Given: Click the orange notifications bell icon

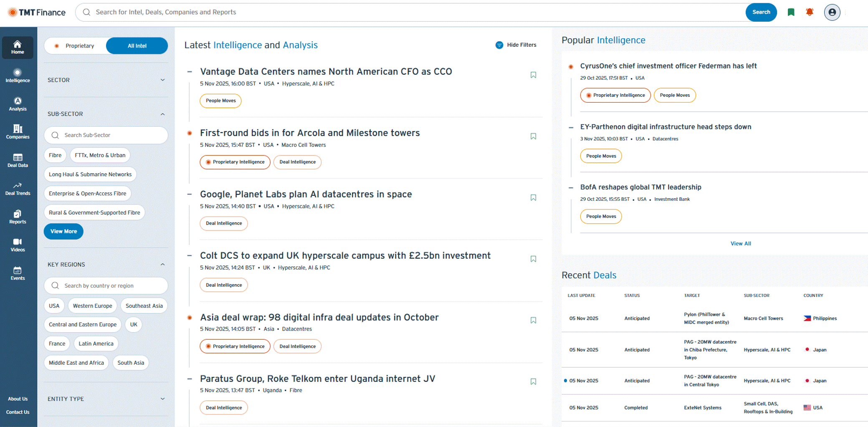Looking at the screenshot, I should [810, 12].
